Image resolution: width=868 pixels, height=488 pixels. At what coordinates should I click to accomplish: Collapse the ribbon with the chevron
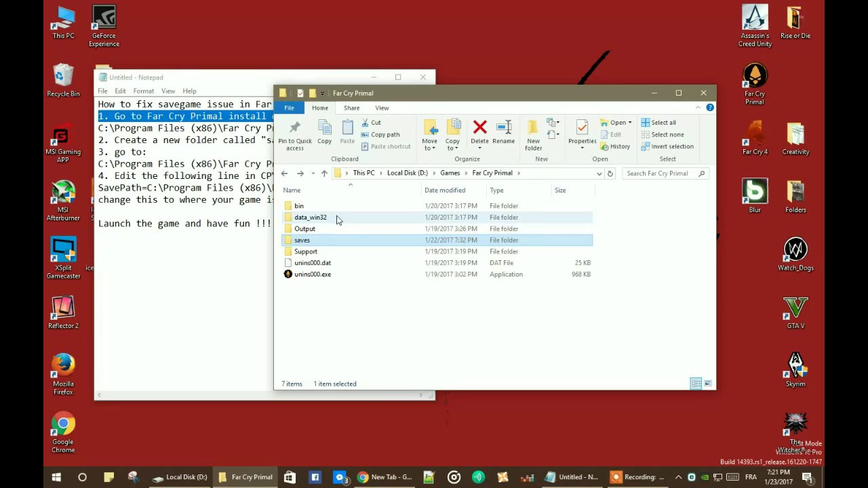click(x=698, y=108)
